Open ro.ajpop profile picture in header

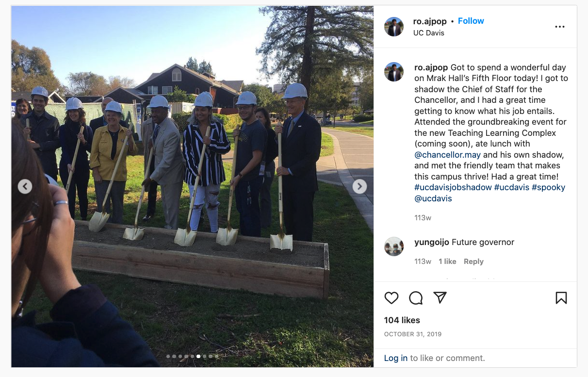[x=394, y=27]
